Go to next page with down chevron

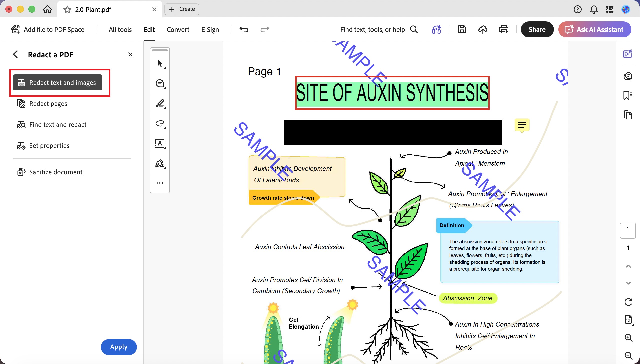(x=628, y=283)
